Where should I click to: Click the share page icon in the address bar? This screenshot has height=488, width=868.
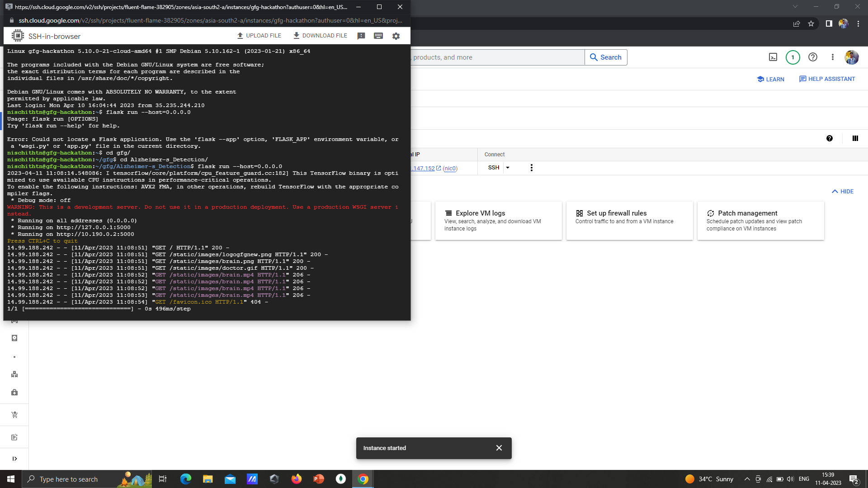point(797,24)
